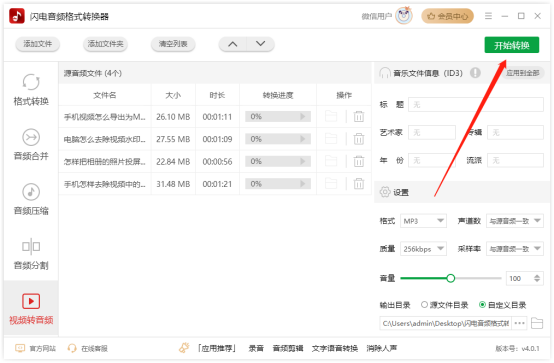Delete the 26.10 MB file row
554x363 pixels.
359,116
